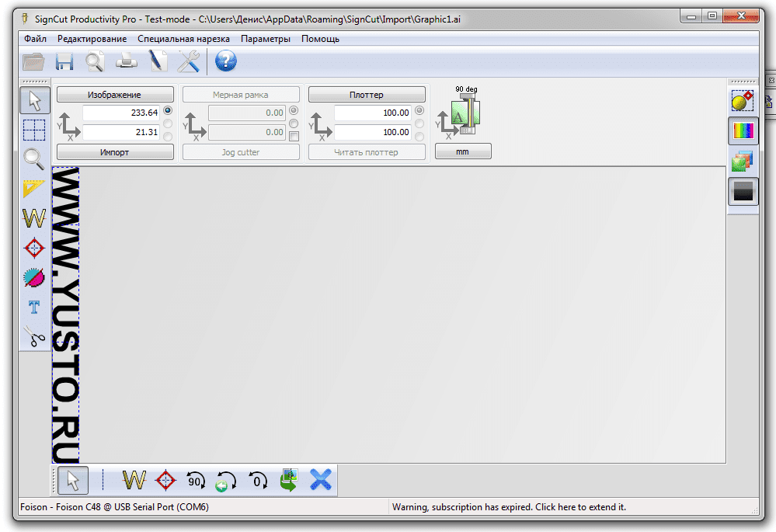The image size is (776, 532).
Task: Click the Читать плоттер button
Action: pos(367,152)
